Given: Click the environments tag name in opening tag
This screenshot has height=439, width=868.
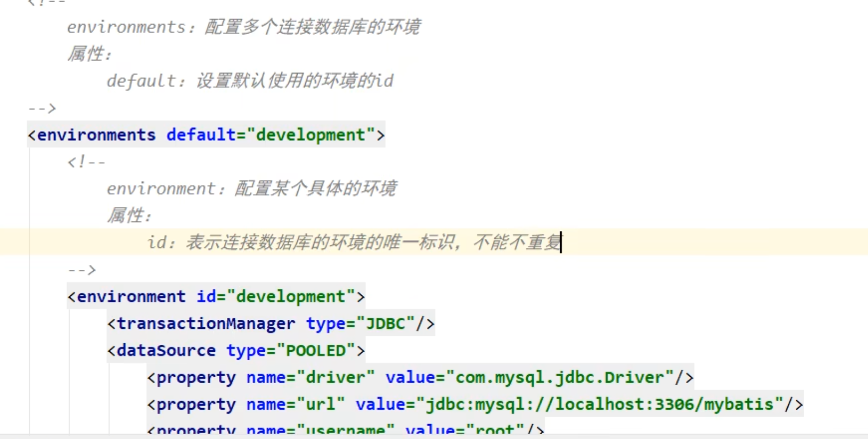Looking at the screenshot, I should point(96,135).
